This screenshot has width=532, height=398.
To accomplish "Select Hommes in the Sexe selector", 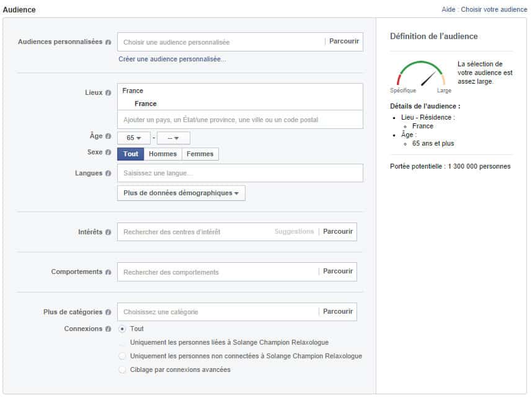I will [162, 154].
